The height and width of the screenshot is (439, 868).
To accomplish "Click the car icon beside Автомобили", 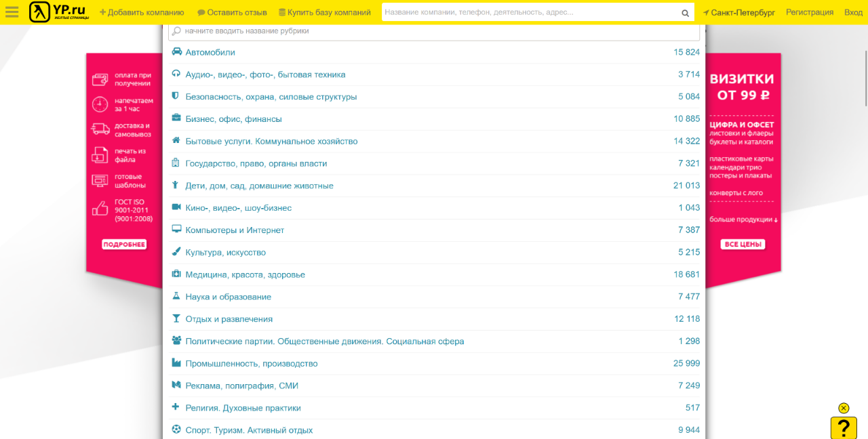I will pos(176,51).
